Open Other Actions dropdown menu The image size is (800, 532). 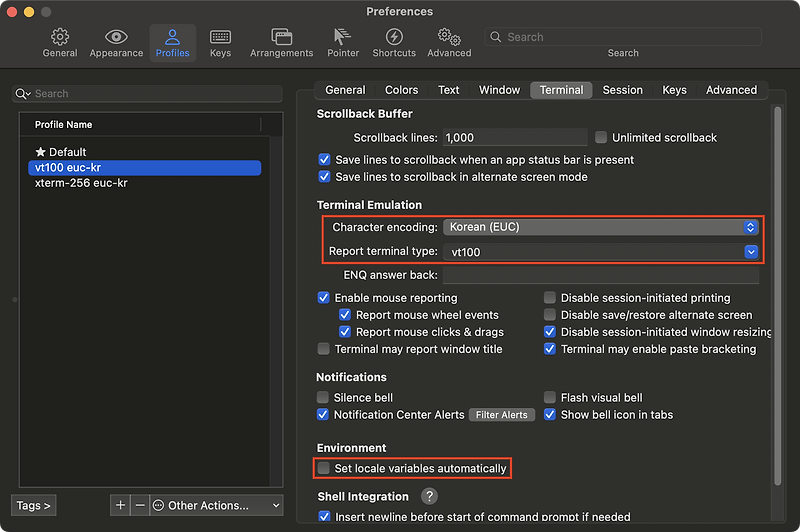pyautogui.click(x=216, y=505)
